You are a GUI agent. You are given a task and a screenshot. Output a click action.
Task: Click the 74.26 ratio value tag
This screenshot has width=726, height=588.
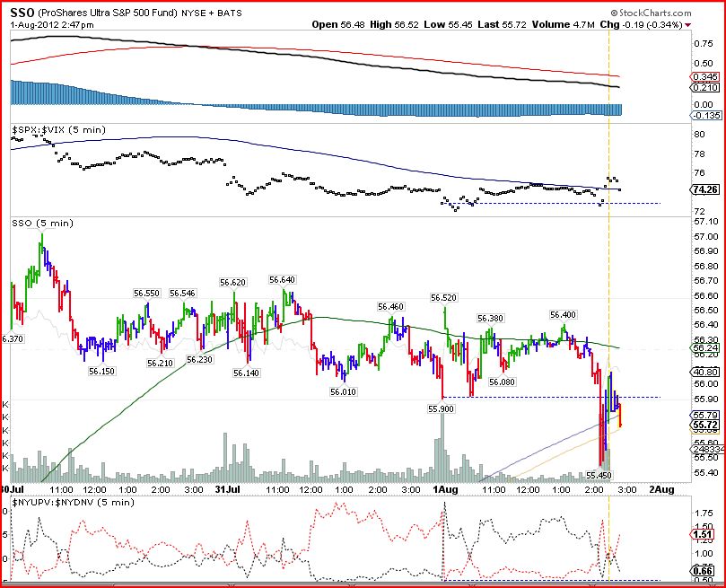click(x=705, y=189)
